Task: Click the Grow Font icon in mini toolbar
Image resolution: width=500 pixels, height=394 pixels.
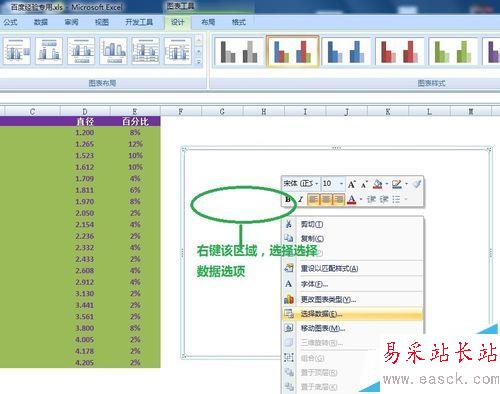Action: click(x=351, y=184)
